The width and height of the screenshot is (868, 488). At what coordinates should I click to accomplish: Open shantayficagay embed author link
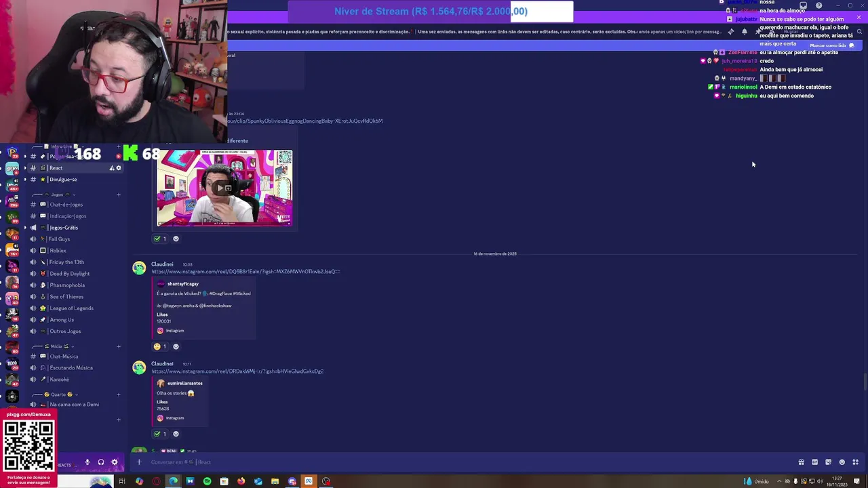183,284
